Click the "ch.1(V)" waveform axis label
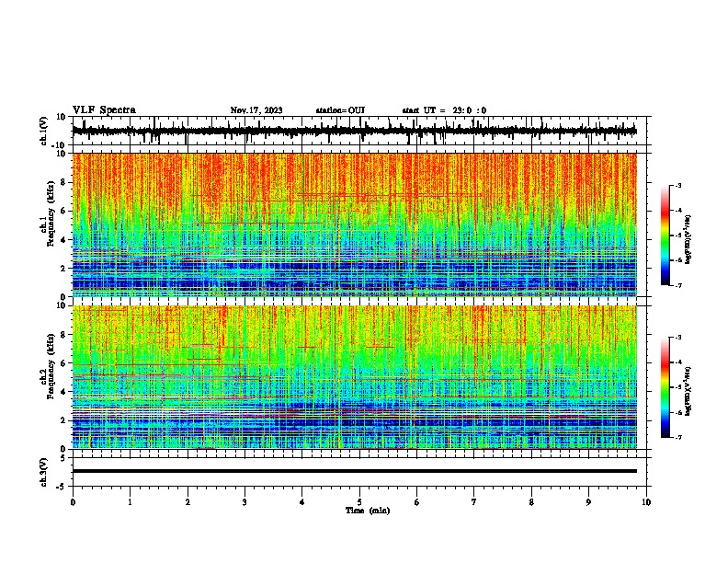 tap(44, 131)
